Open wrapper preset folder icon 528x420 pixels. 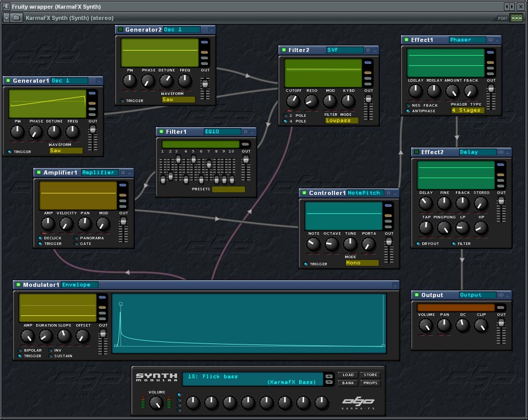(x=16, y=18)
